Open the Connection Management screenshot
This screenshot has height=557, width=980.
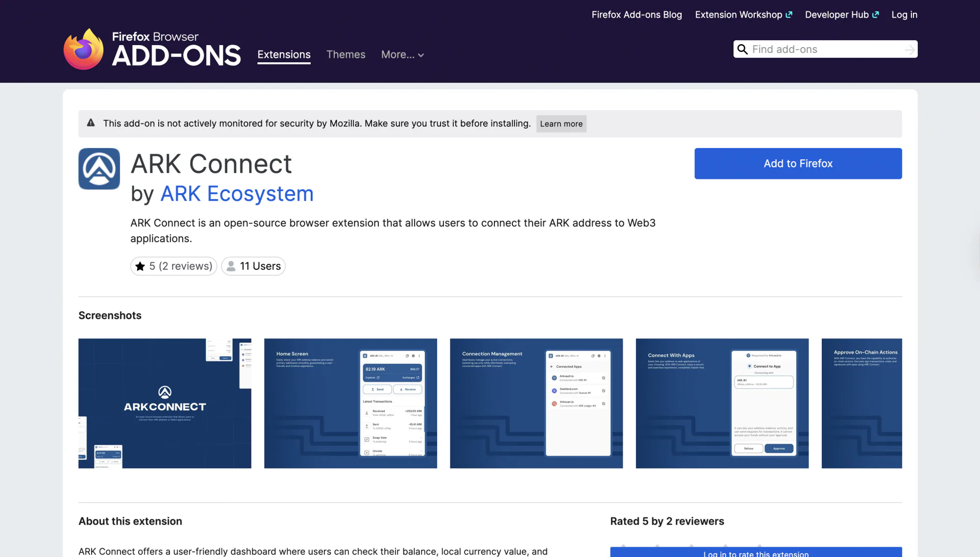[536, 404]
